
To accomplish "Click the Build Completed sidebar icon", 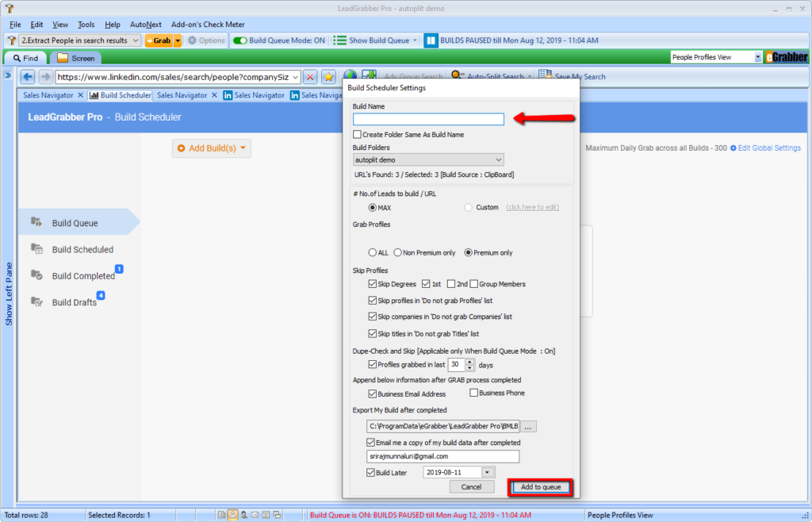I will (x=36, y=275).
